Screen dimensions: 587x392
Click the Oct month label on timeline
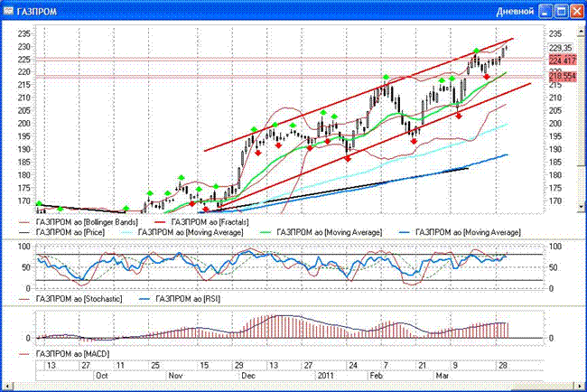102,376
